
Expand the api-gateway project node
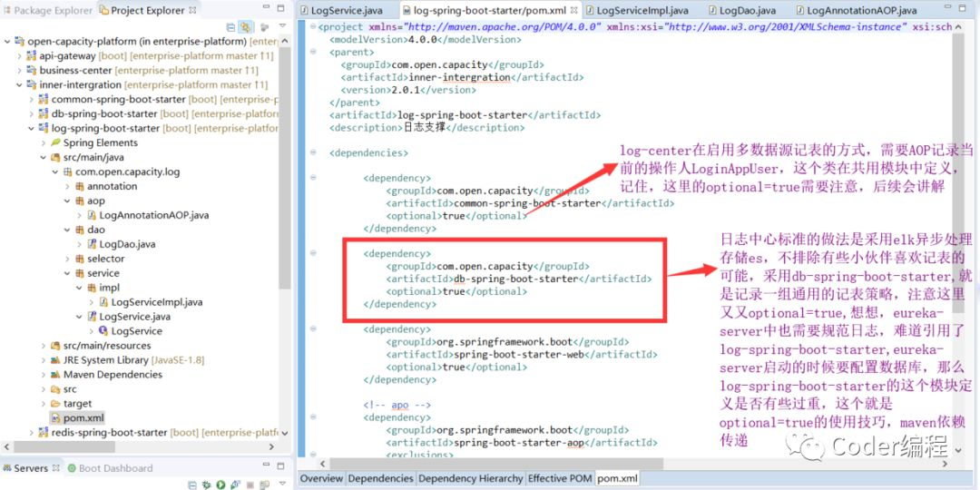tap(19, 55)
